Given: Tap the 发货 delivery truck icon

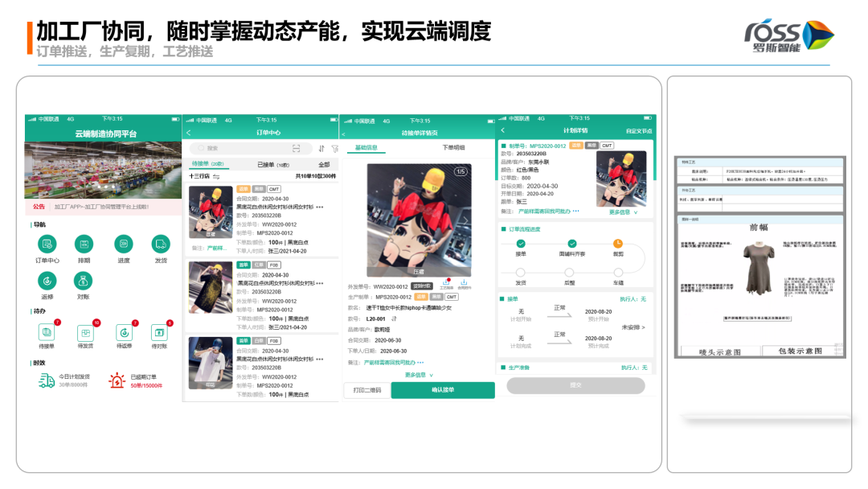Looking at the screenshot, I should click(x=161, y=244).
